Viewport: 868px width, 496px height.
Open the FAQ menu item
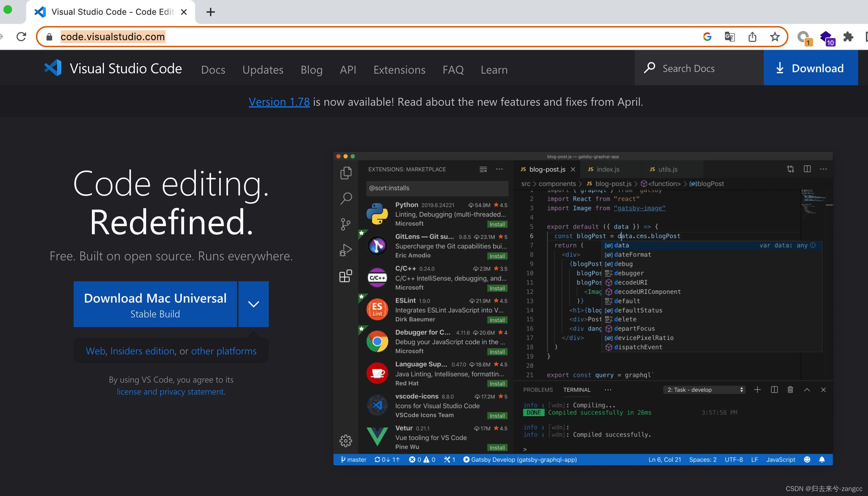coord(453,69)
